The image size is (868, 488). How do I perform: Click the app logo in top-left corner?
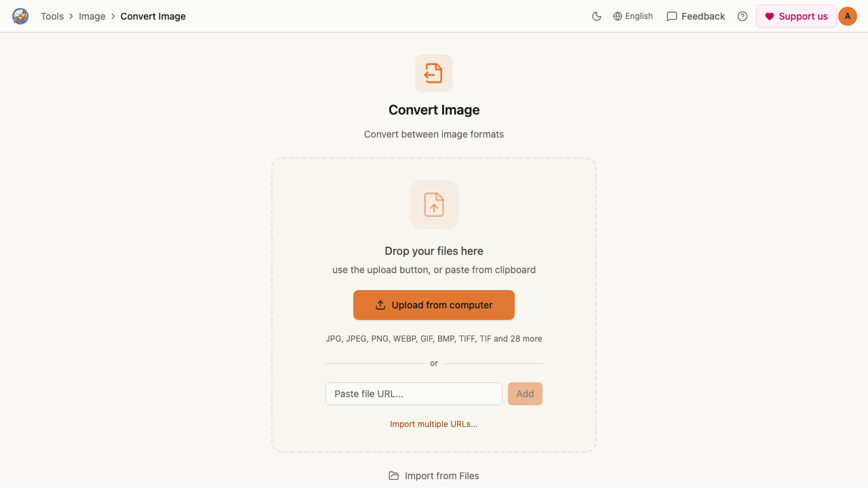tap(20, 16)
